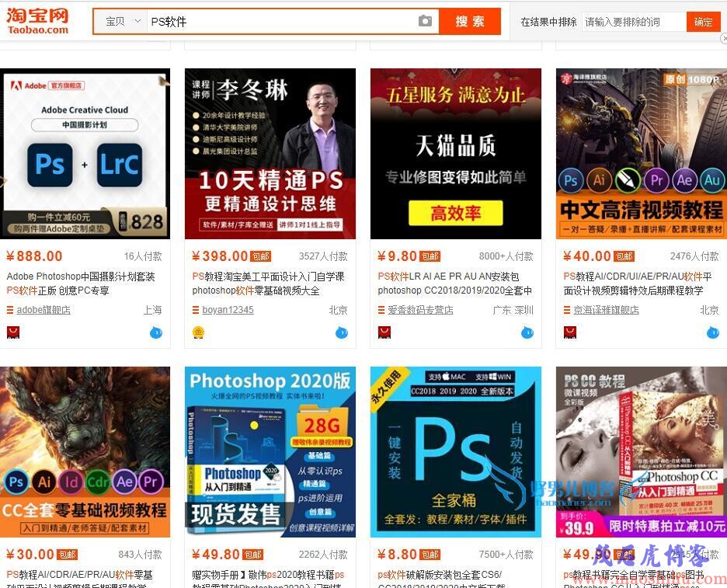Click the Tmall badge under 爱香数码专营店

coord(384,332)
